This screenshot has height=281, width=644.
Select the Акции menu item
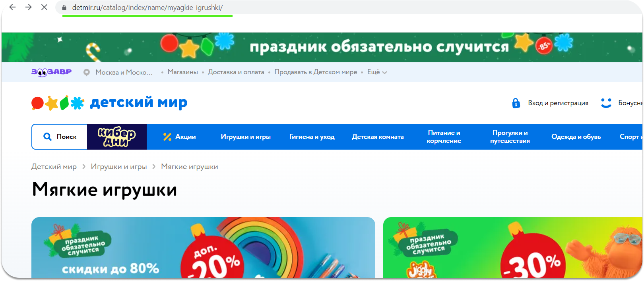click(x=180, y=137)
